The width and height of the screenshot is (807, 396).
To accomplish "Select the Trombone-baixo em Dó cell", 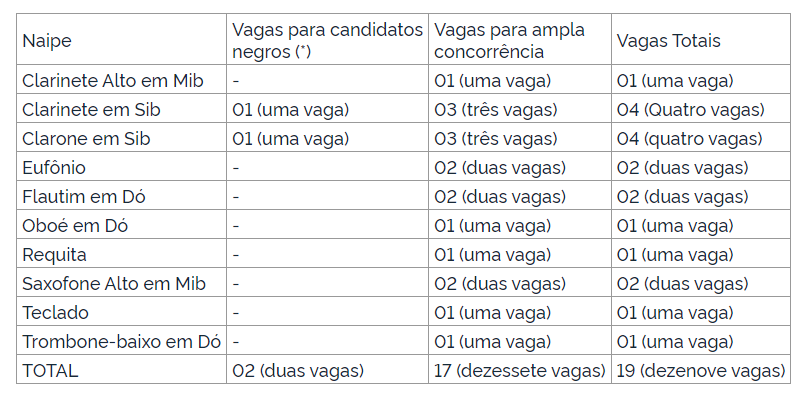I will (x=121, y=340).
